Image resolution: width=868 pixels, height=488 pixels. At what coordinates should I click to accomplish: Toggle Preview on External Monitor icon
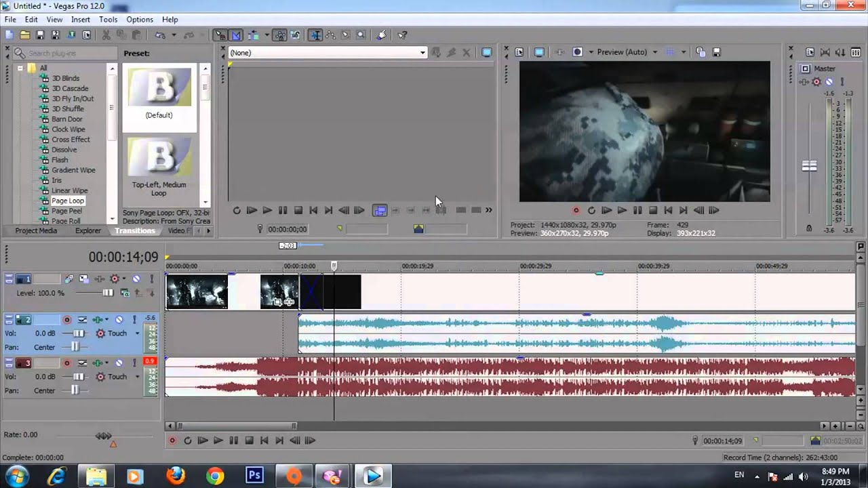click(x=539, y=52)
